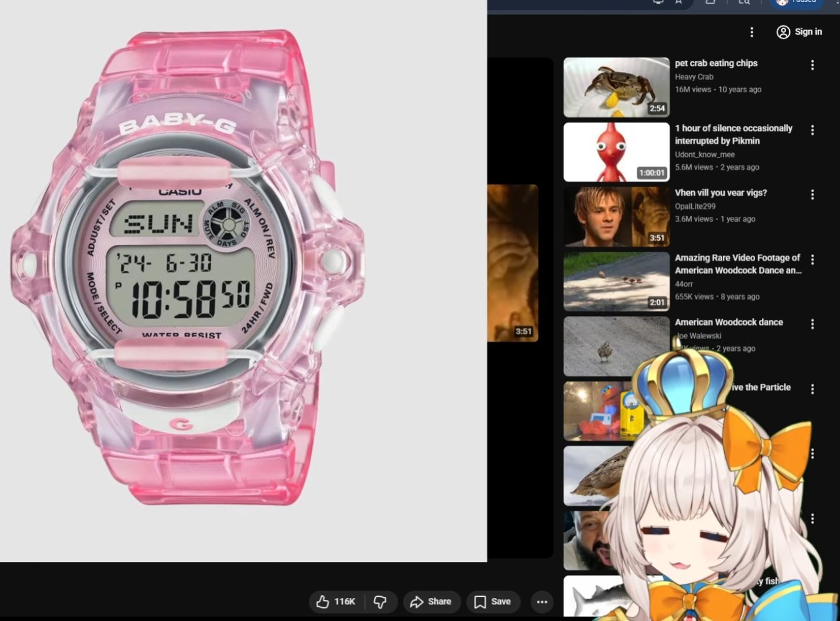
Task: Save the video to a playlist
Action: click(x=493, y=602)
